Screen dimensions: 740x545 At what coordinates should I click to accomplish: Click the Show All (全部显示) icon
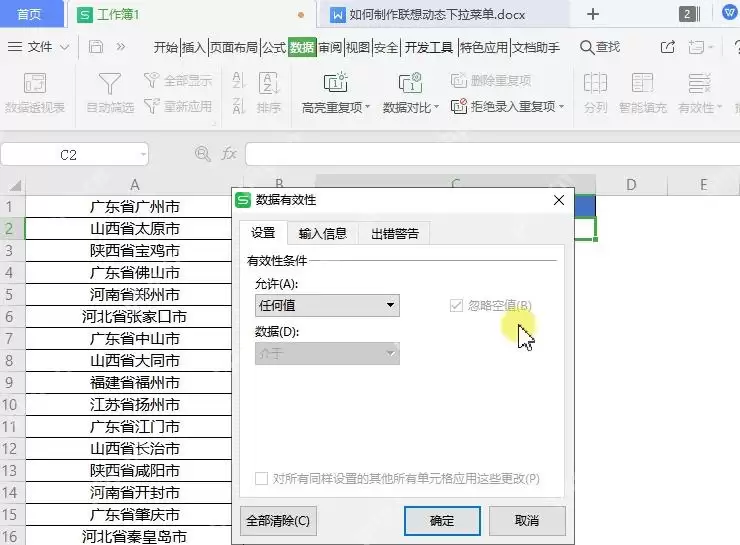pyautogui.click(x=151, y=80)
